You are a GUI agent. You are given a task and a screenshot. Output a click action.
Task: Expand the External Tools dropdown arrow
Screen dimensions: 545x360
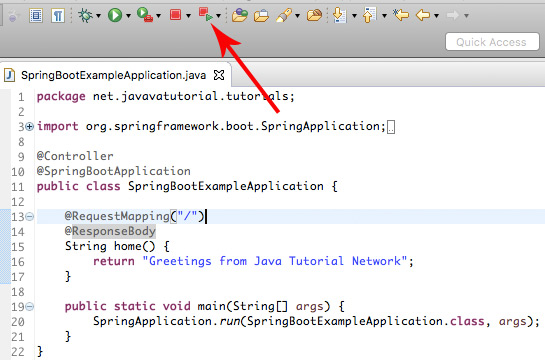[158, 16]
